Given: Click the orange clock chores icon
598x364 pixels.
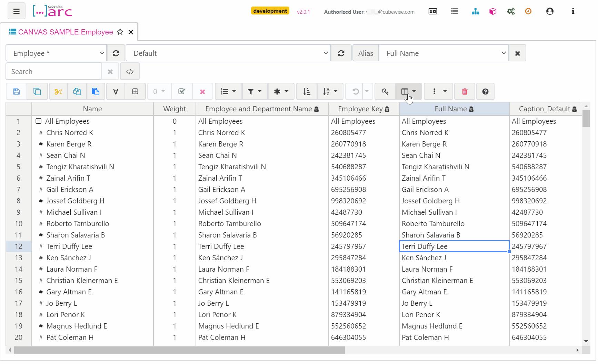Looking at the screenshot, I should coord(528,11).
